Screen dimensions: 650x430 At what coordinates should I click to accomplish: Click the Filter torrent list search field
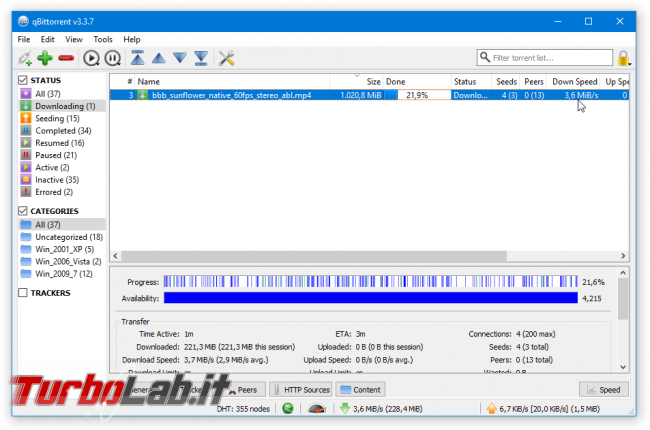coord(545,58)
